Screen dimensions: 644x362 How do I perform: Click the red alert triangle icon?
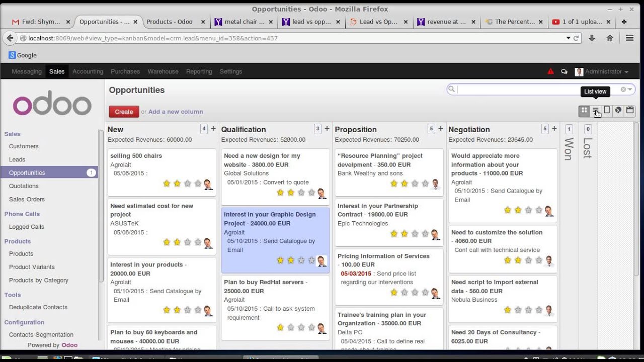point(550,71)
